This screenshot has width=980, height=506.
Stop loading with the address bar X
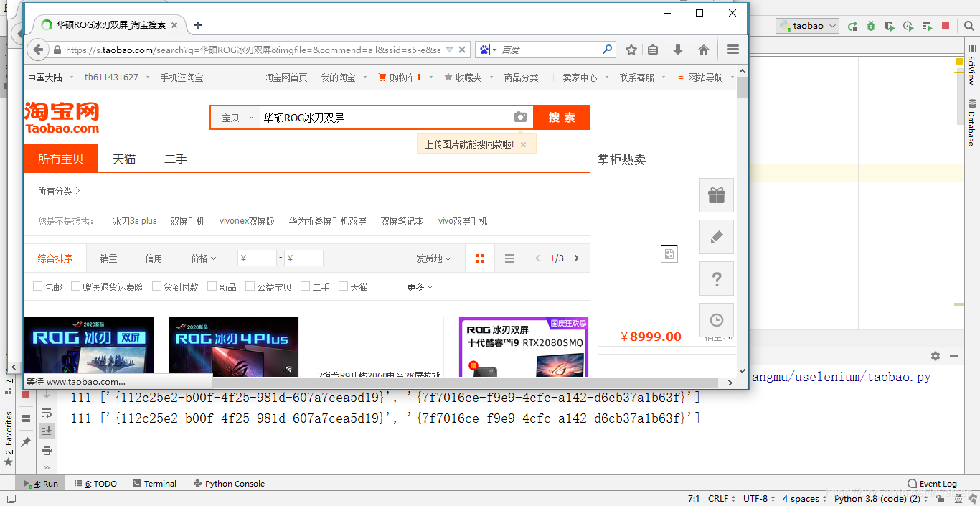point(463,50)
